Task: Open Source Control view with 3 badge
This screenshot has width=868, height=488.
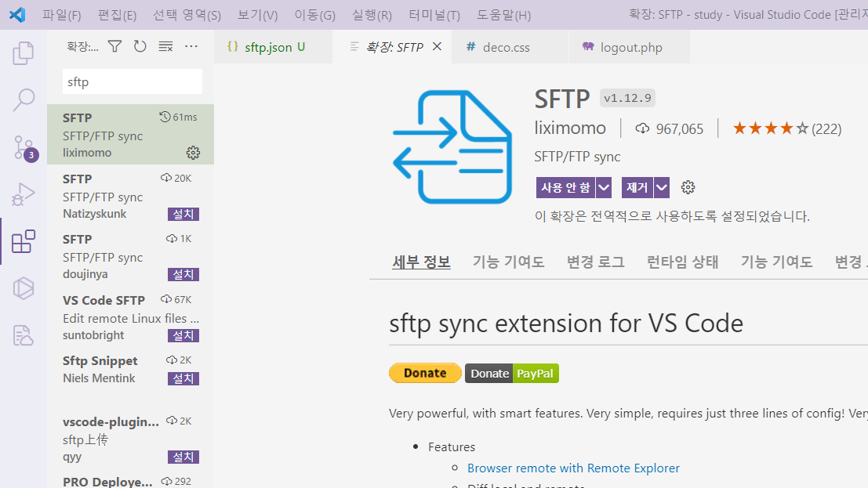Action: [x=24, y=148]
